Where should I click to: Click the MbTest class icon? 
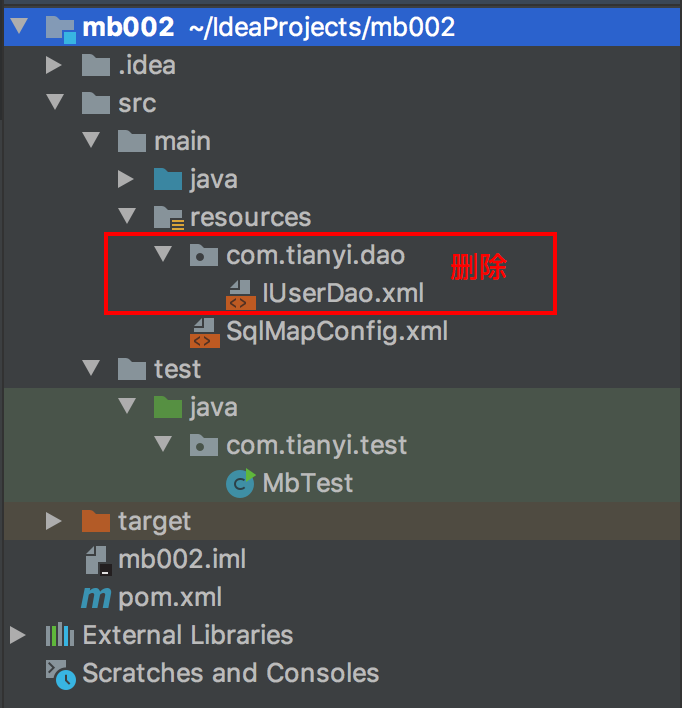point(240,484)
